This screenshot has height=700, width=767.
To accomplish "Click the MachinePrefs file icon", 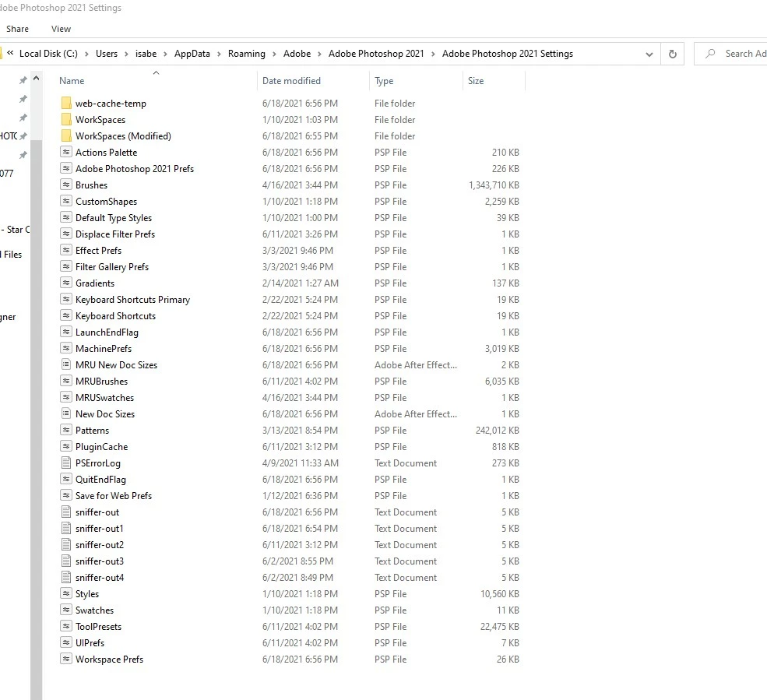I will [x=66, y=348].
